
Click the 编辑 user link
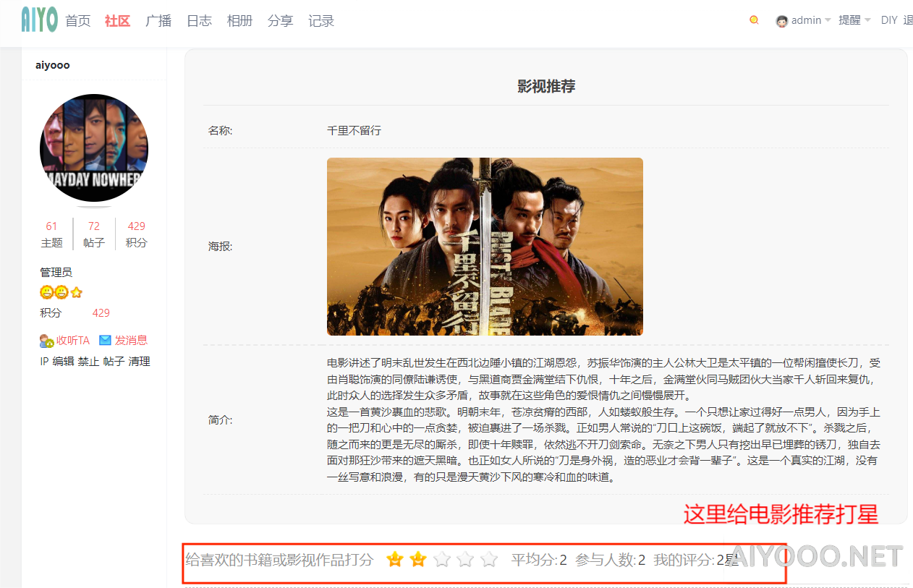[63, 362]
